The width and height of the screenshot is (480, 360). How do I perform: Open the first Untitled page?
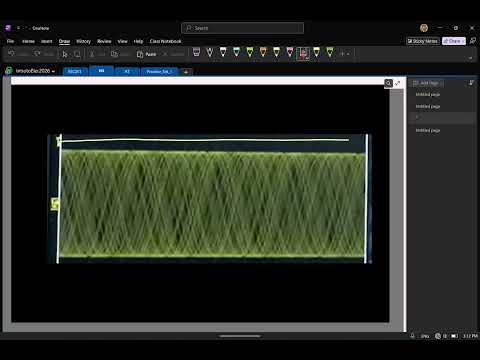point(428,95)
